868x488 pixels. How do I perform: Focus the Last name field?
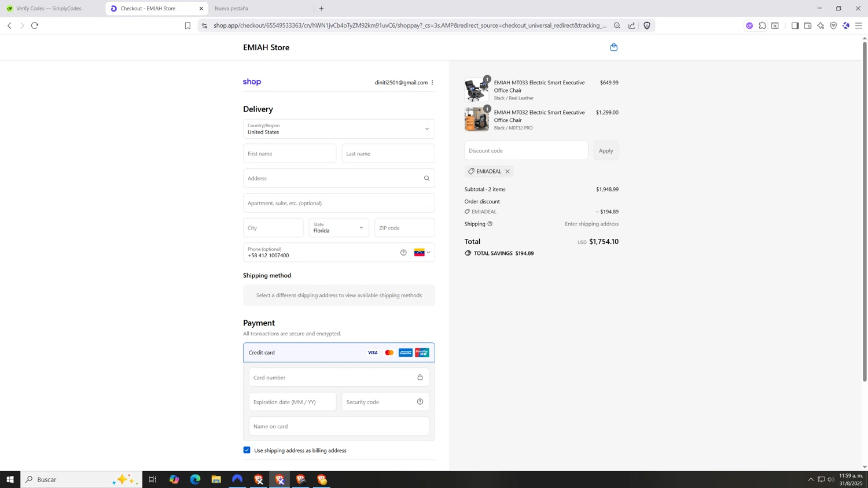tap(388, 154)
